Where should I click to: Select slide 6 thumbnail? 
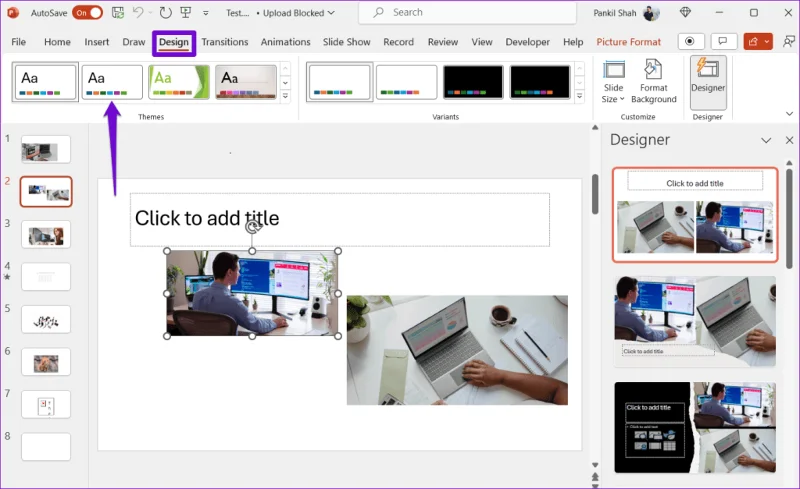point(46,362)
